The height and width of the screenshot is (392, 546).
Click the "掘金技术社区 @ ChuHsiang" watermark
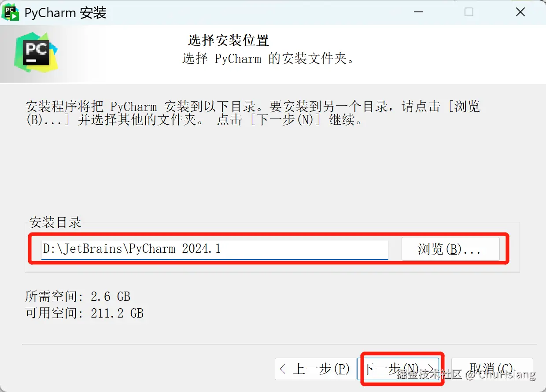coord(466,374)
